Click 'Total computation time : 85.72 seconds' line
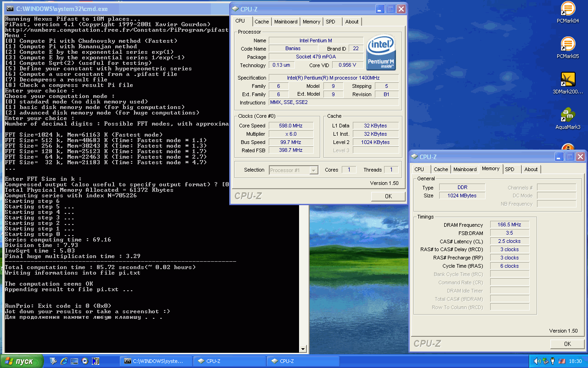 point(100,267)
